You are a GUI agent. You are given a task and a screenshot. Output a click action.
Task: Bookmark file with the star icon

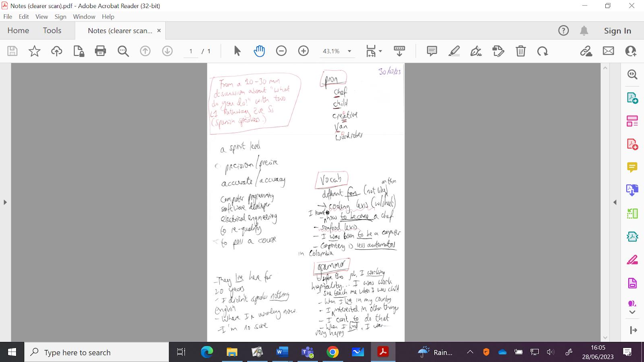(35, 51)
